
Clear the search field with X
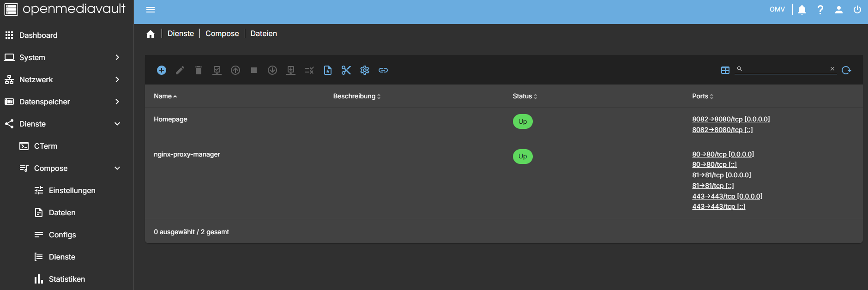tap(832, 69)
